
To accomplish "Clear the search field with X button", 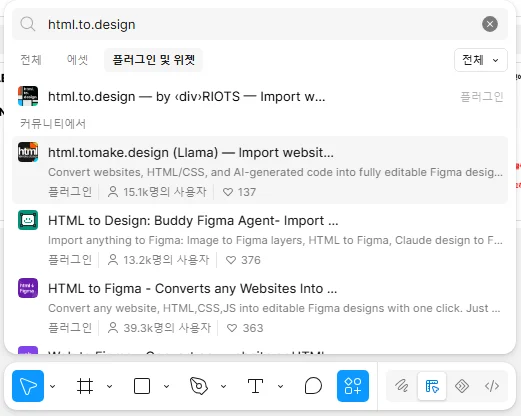I will (490, 24).
